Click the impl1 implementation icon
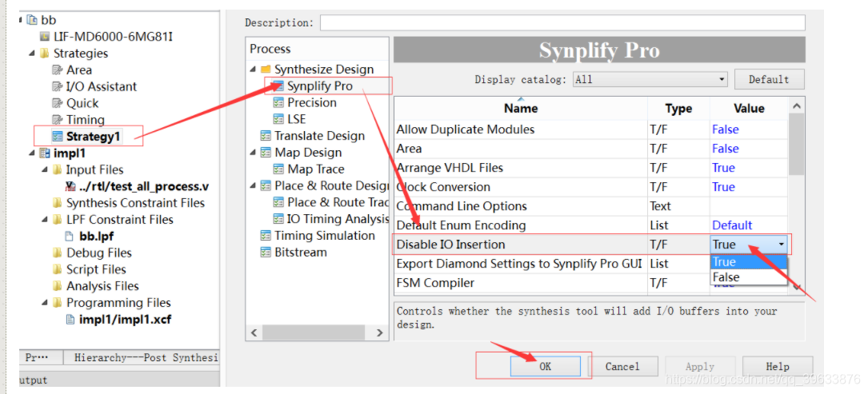This screenshot has width=868, height=394. pos(45,153)
